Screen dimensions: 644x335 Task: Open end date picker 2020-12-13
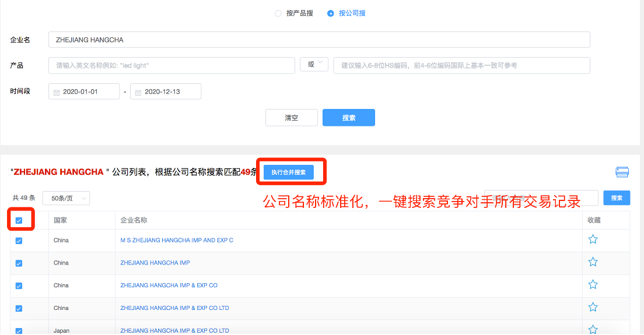coord(166,91)
